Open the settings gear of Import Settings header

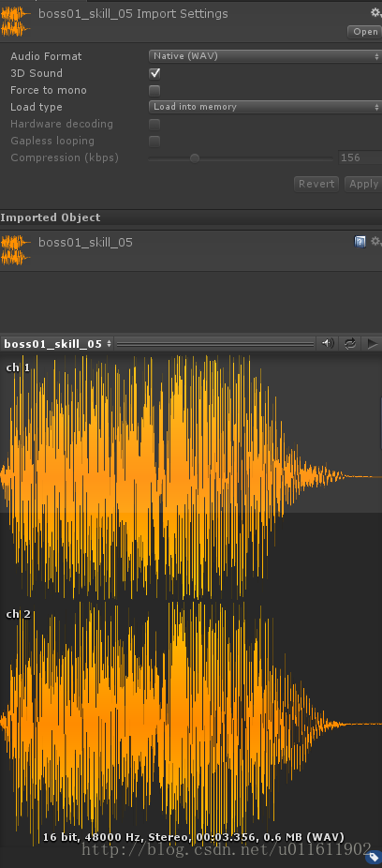click(376, 13)
